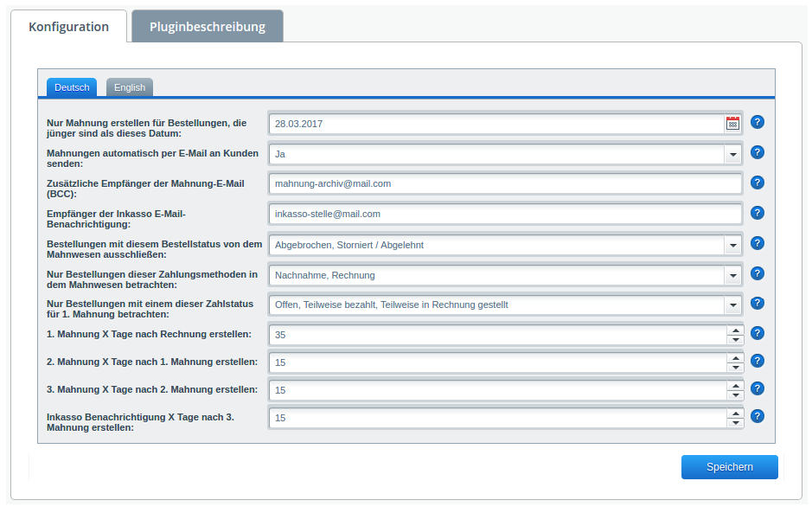The width and height of the screenshot is (812, 513).
Task: Expand the Abgebrochen, Storniert status dropdown
Action: (x=732, y=245)
